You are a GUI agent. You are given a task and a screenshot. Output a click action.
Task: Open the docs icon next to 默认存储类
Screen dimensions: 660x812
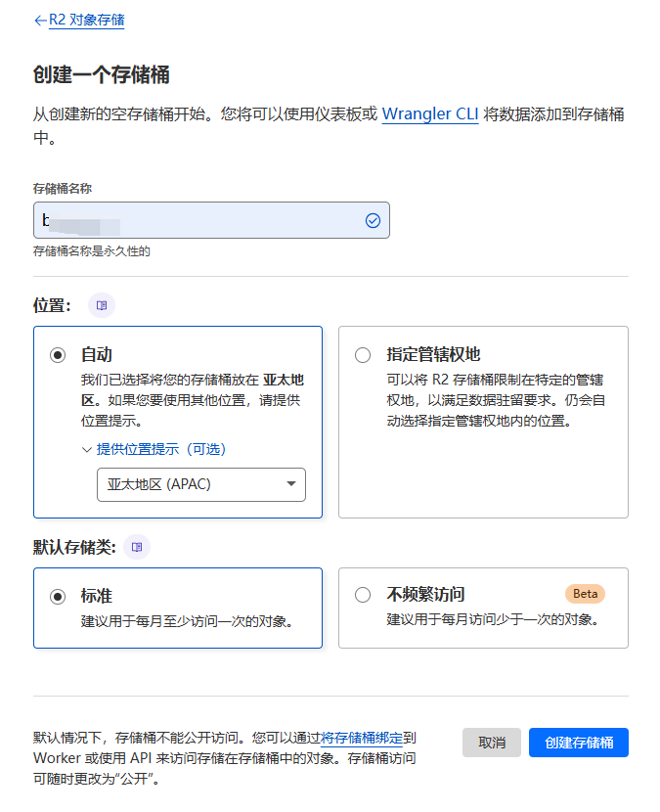[x=137, y=547]
